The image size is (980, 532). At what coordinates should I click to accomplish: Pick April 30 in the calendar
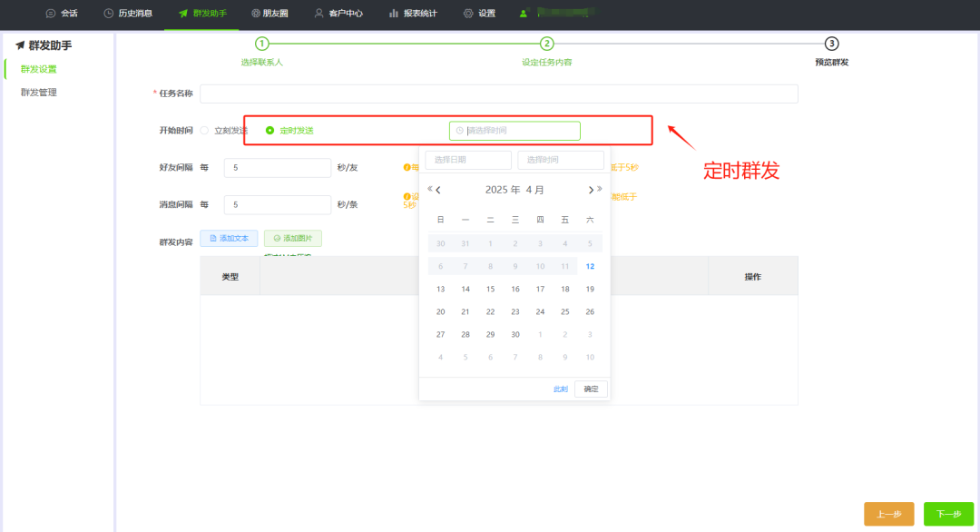click(x=515, y=334)
